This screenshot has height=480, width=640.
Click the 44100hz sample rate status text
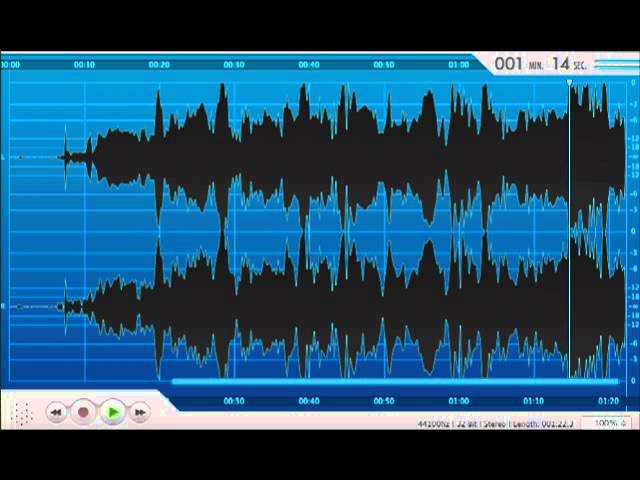click(x=433, y=424)
